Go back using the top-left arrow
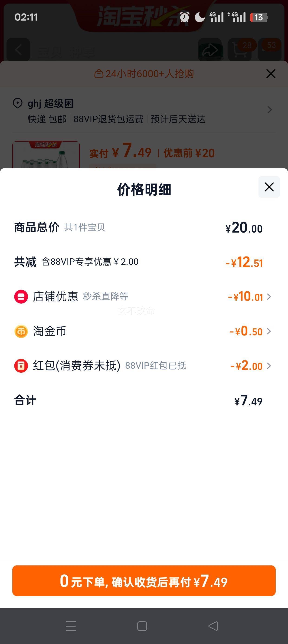Screen dimensions: 288x644 pyautogui.click(x=18, y=49)
